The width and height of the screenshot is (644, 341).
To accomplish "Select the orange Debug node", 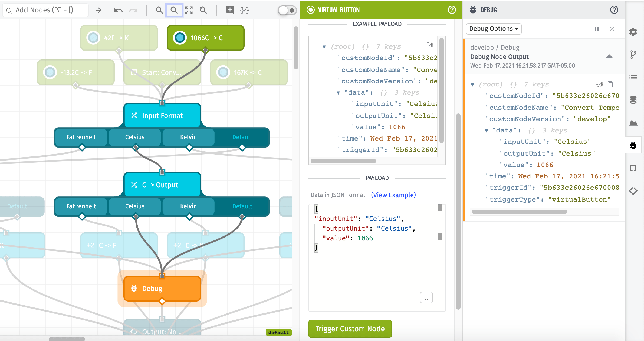I will [162, 289].
